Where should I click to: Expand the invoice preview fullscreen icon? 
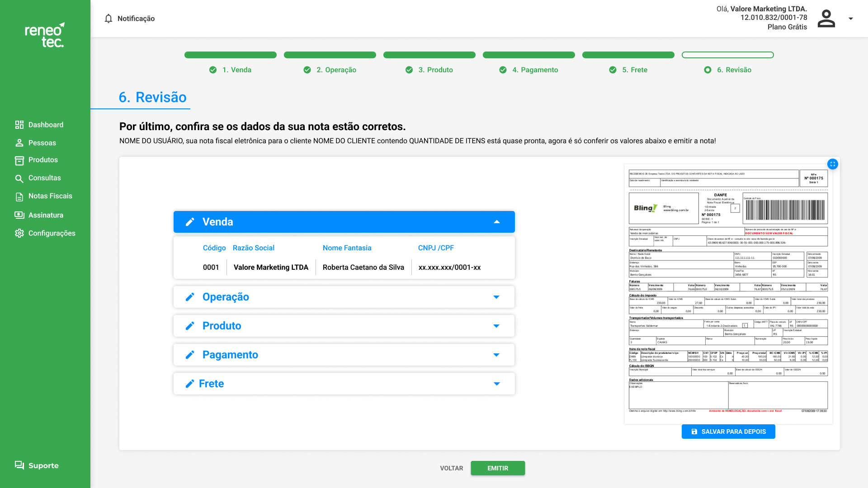click(832, 164)
